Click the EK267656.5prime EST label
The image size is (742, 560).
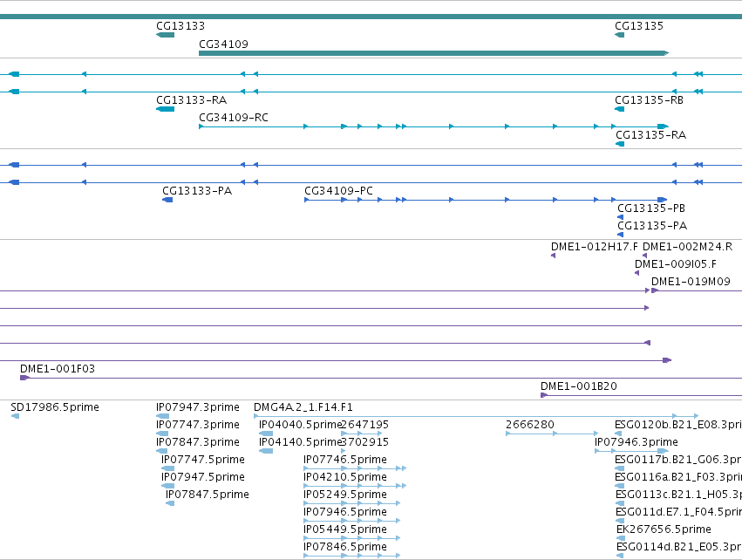[x=664, y=529]
